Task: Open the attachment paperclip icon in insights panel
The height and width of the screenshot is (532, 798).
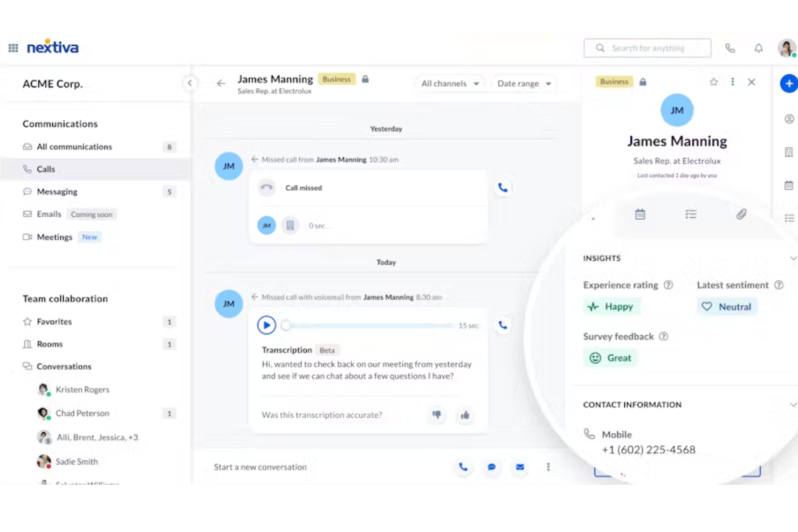Action: click(741, 214)
